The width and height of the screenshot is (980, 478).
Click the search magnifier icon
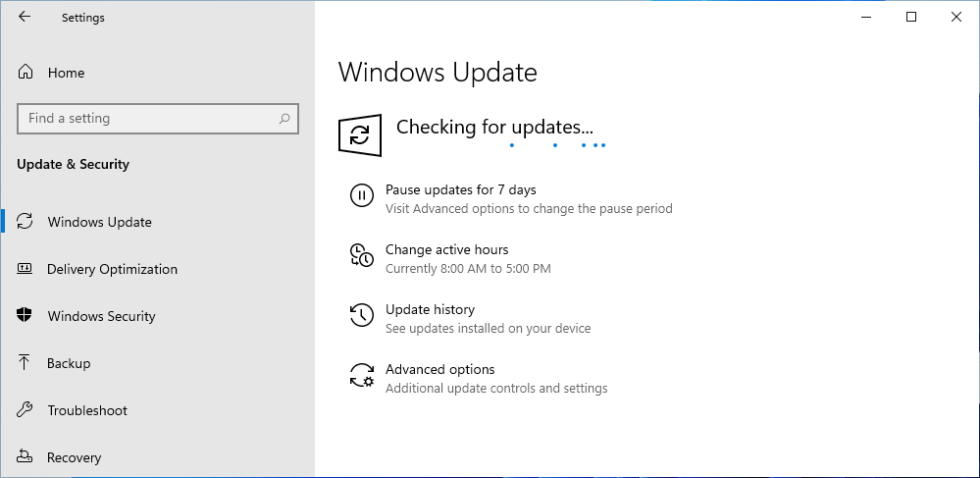click(284, 118)
